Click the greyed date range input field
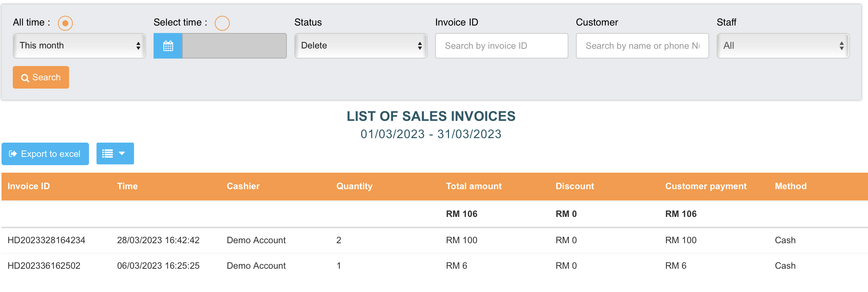868x292 pixels. click(x=234, y=46)
